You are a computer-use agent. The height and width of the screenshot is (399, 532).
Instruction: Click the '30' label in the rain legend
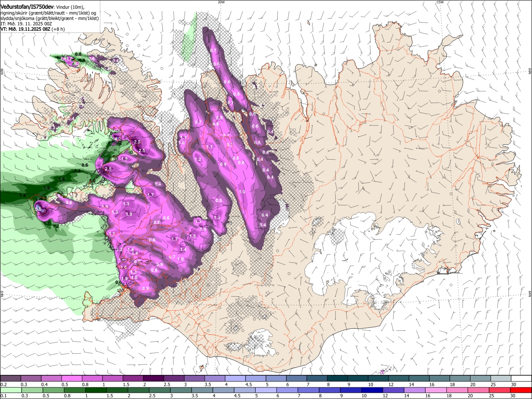pos(513,396)
